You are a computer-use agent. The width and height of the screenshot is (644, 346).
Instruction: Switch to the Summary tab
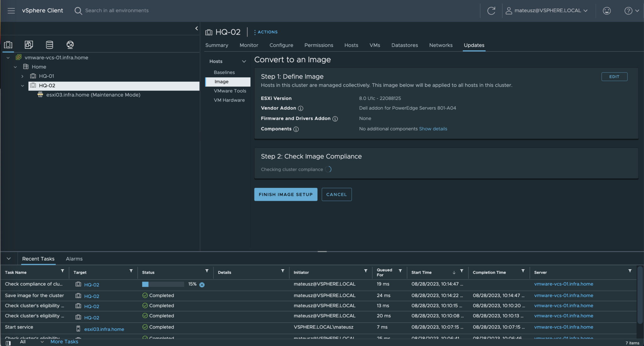coord(216,45)
